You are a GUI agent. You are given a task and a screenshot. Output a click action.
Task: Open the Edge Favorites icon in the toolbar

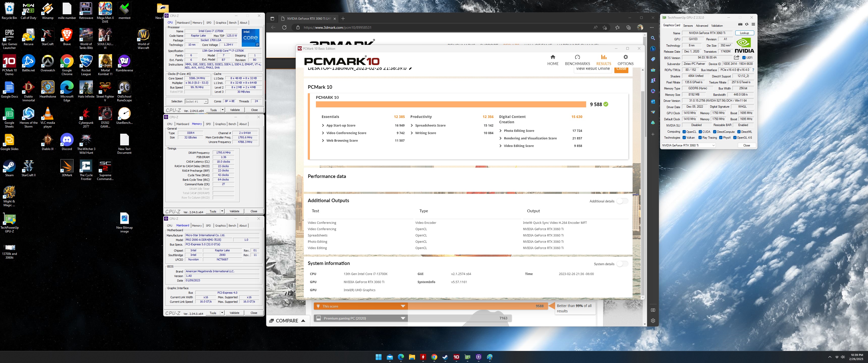[x=617, y=28]
